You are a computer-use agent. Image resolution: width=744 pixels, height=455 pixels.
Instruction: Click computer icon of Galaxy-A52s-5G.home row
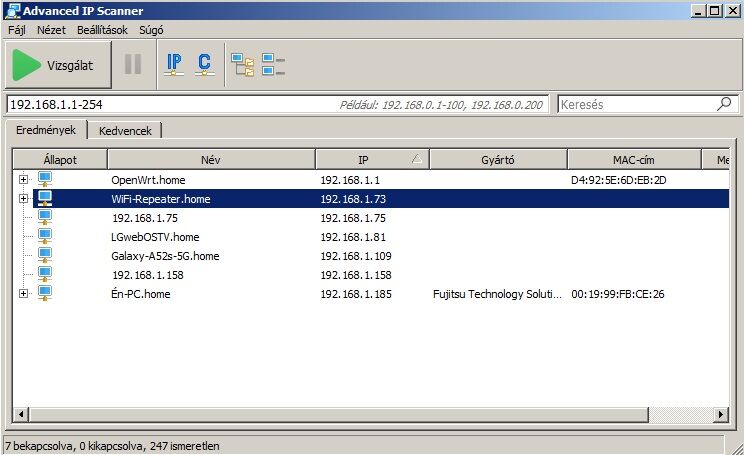(x=45, y=255)
